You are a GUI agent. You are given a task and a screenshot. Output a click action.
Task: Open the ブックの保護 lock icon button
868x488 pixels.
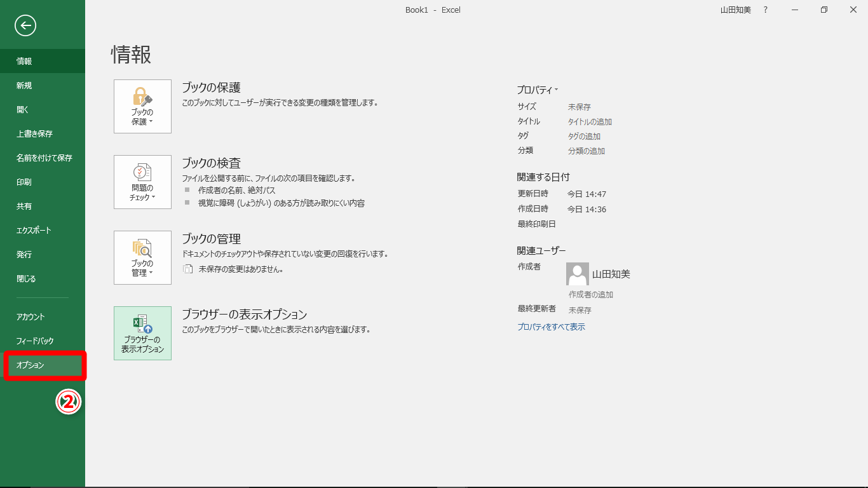(x=142, y=106)
